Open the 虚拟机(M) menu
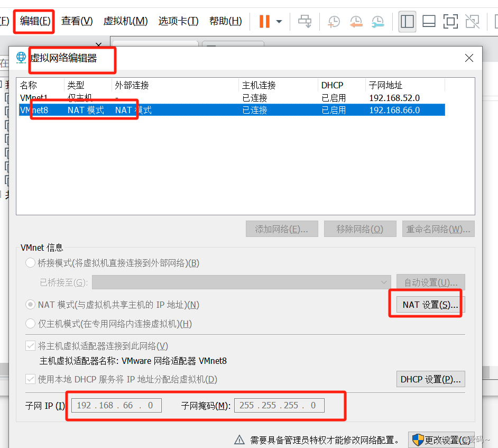This screenshot has width=498, height=448. tap(125, 21)
